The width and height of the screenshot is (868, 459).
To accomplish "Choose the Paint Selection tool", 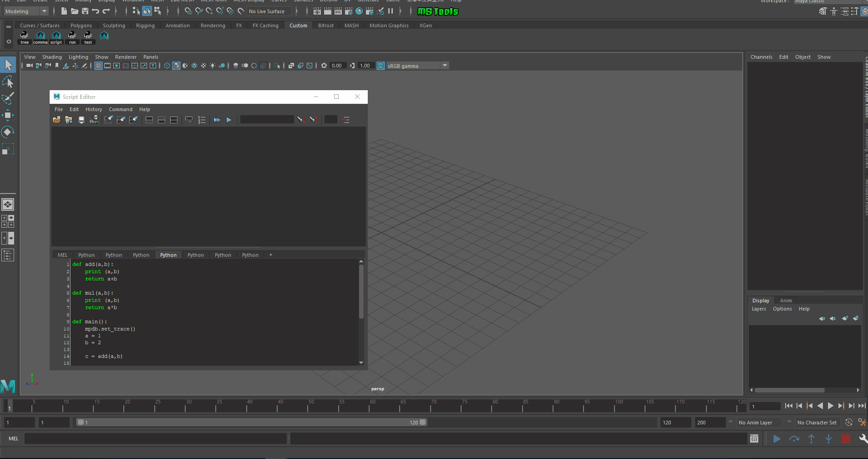I will (8, 98).
